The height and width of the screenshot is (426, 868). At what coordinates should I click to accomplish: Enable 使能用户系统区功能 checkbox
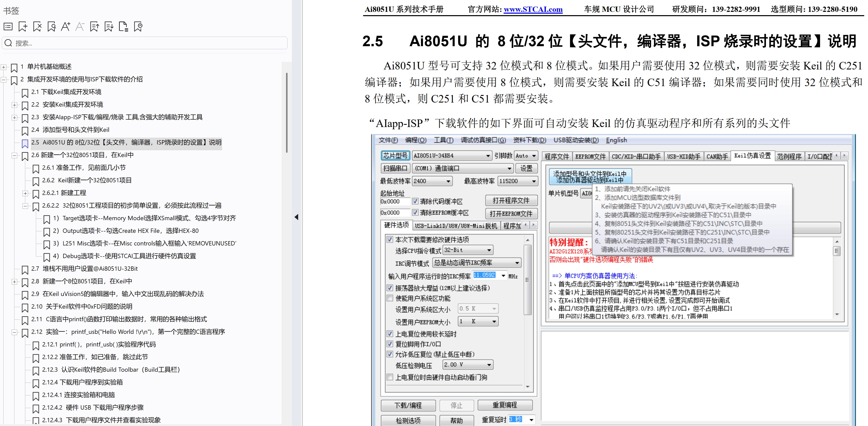[390, 298]
